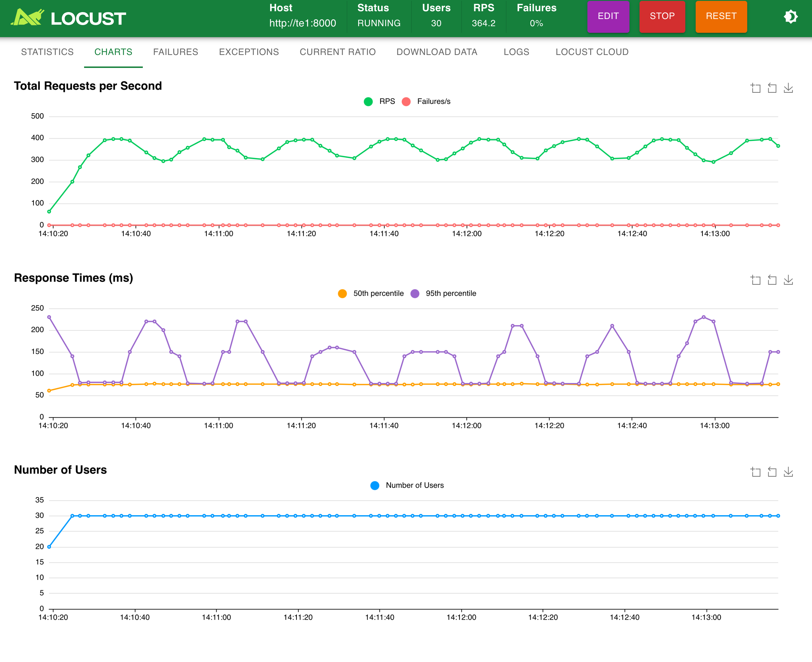The image size is (812, 662).
Task: Switch to the Statistics tab
Action: click(47, 52)
